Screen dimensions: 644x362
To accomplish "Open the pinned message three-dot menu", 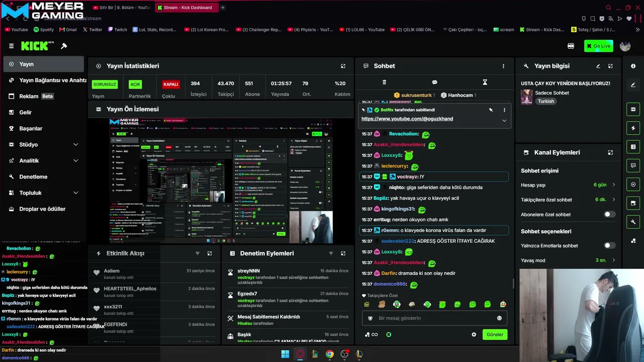I will 504,110.
